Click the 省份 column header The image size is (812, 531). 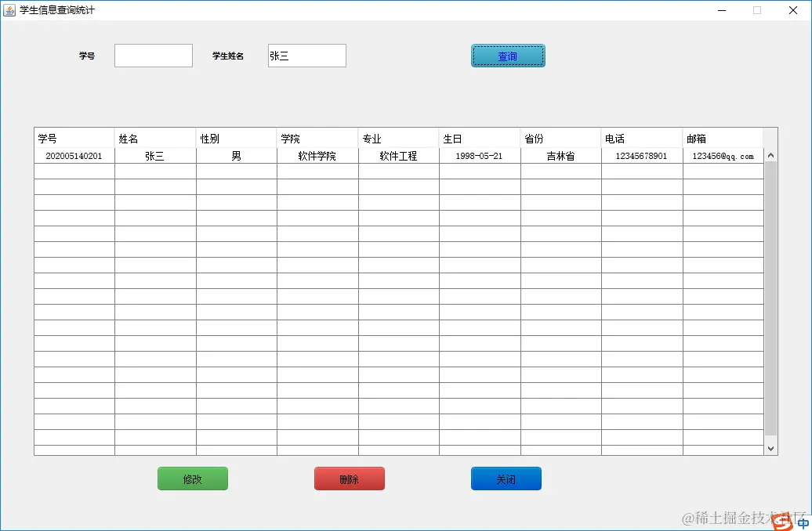pyautogui.click(x=561, y=138)
